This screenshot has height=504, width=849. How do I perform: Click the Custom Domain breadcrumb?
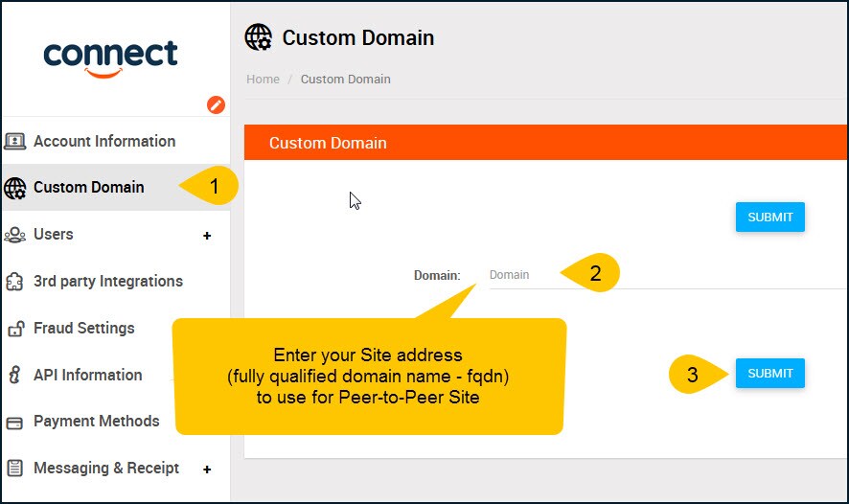pyautogui.click(x=346, y=79)
